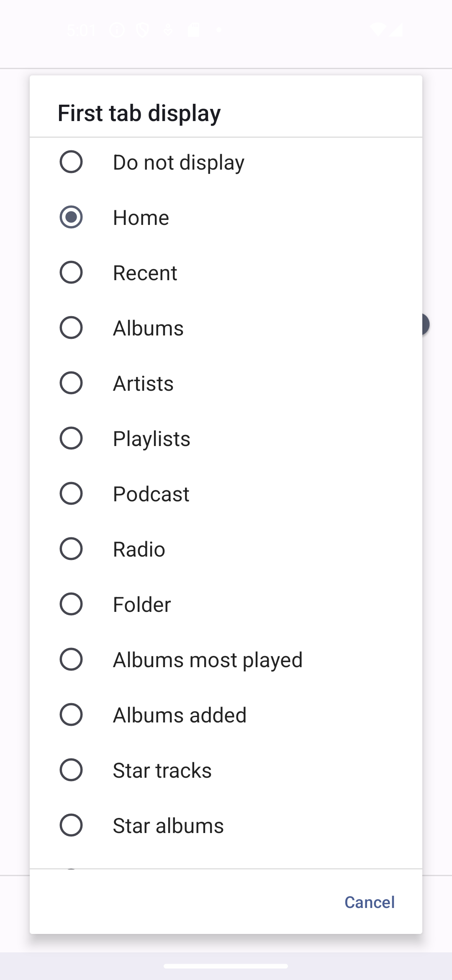Pick the Albums radio option
452x980 pixels.
(71, 328)
